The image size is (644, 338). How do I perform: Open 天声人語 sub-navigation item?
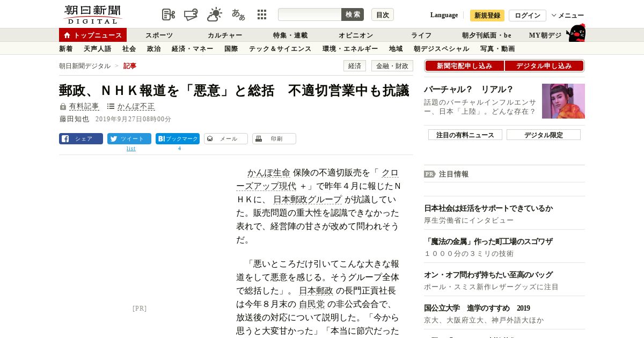tap(98, 49)
